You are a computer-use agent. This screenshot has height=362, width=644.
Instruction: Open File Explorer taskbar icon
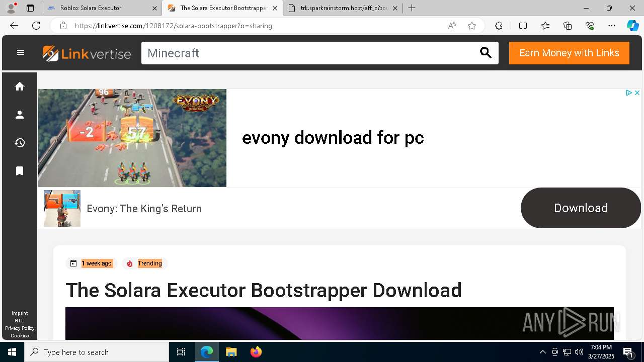click(x=231, y=352)
